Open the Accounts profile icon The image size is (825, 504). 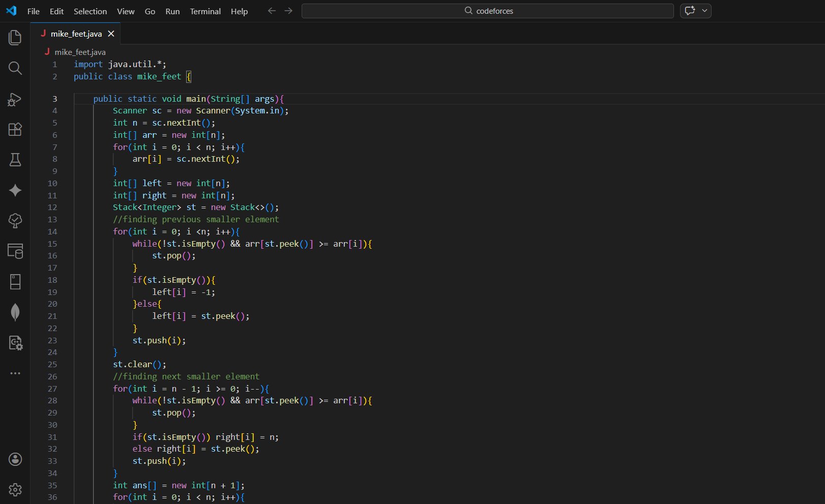(15, 459)
